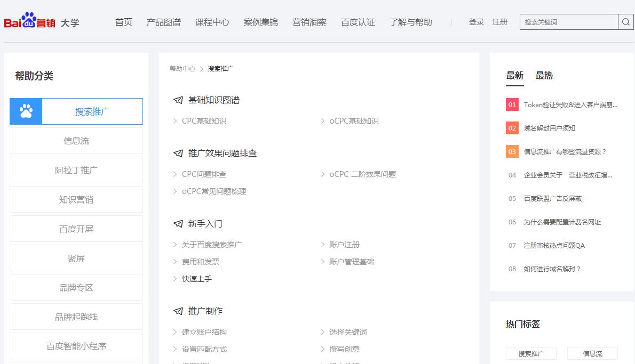The width and height of the screenshot is (635, 364).
Task: Click the paper plane icon beside 推广制作
Action: coord(178,311)
